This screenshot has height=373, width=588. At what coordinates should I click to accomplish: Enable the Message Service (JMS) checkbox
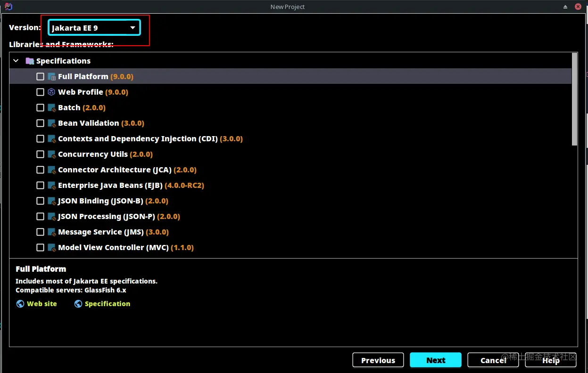coord(40,232)
